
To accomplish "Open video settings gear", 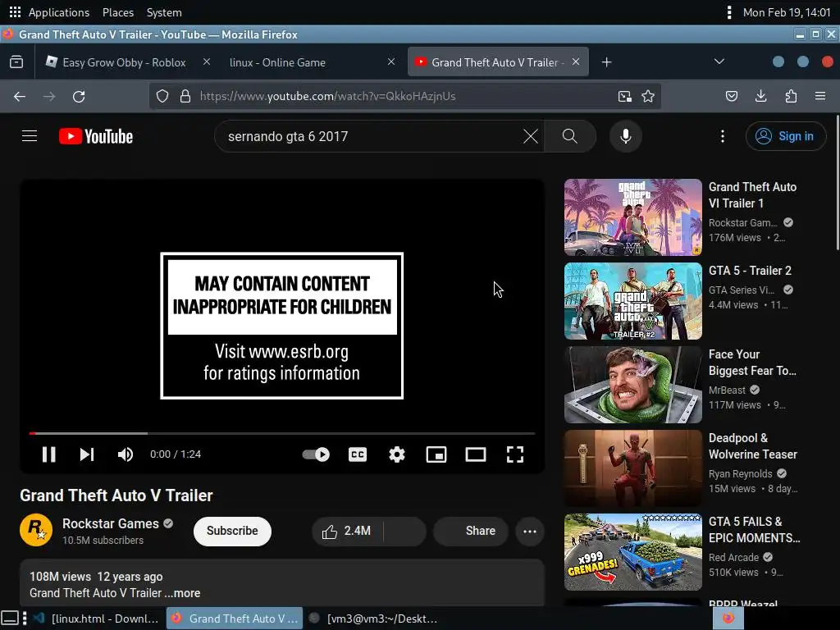I will coord(397,454).
